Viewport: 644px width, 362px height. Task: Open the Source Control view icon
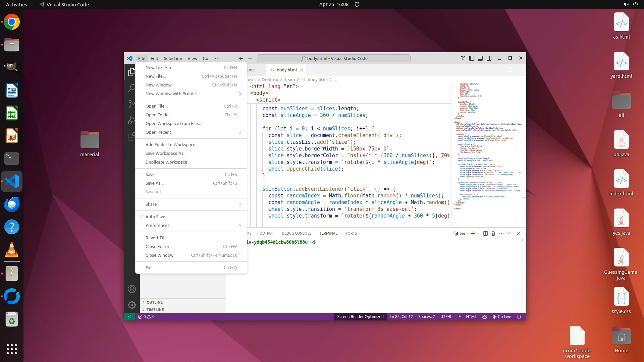coord(131,104)
